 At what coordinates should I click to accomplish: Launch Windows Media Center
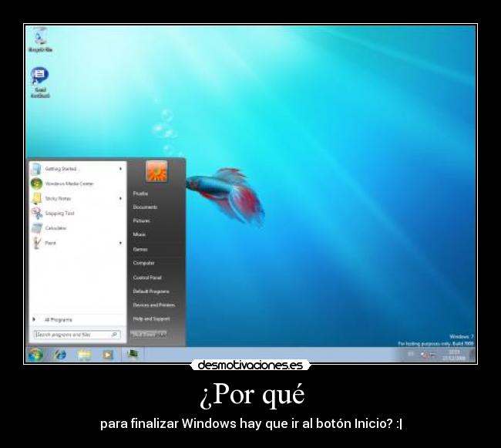(77, 184)
